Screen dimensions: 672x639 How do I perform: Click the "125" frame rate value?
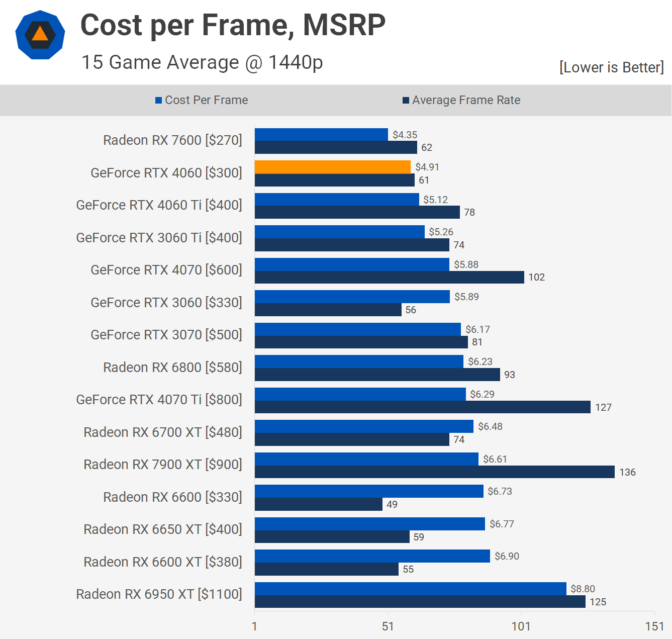tap(598, 602)
